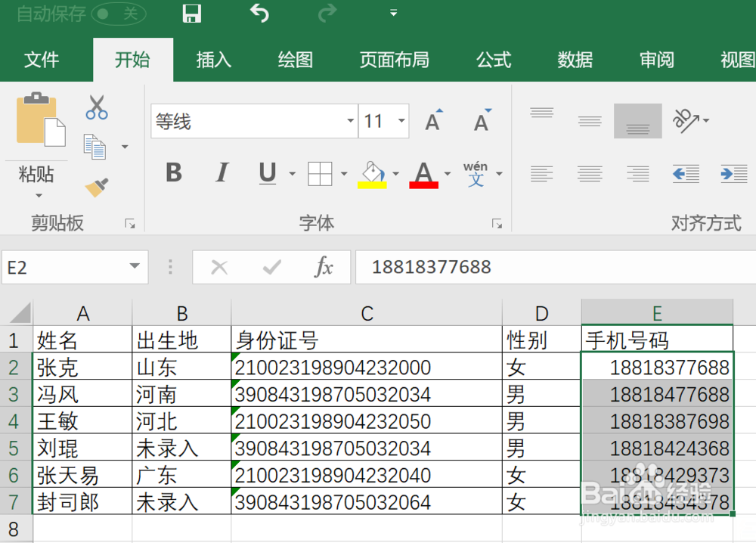Open the 字体 group dialog launcher
This screenshot has width=756, height=543.
click(x=497, y=223)
